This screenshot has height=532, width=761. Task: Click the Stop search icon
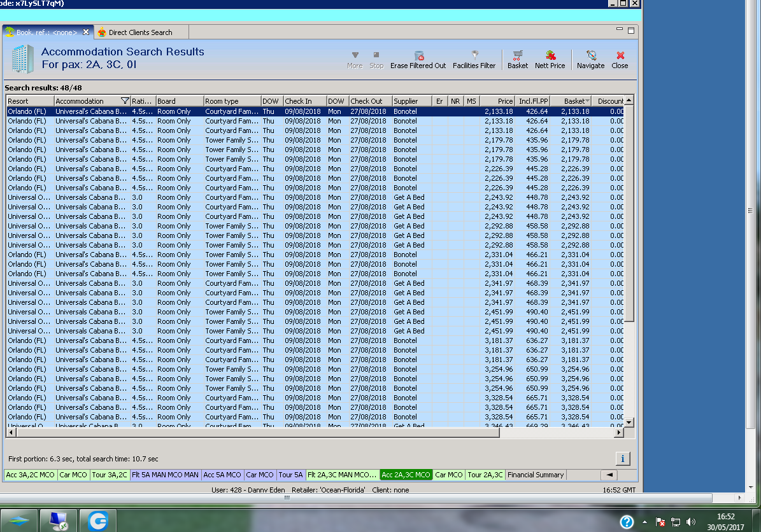tap(376, 60)
